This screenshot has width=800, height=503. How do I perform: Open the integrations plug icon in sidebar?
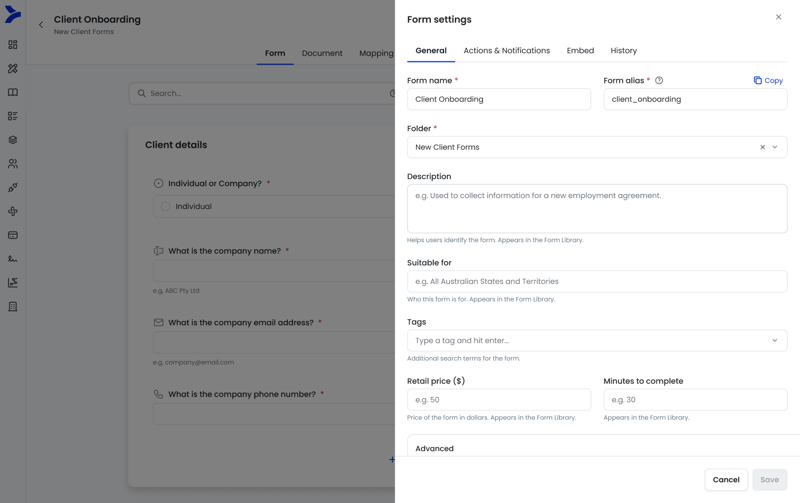tap(13, 187)
